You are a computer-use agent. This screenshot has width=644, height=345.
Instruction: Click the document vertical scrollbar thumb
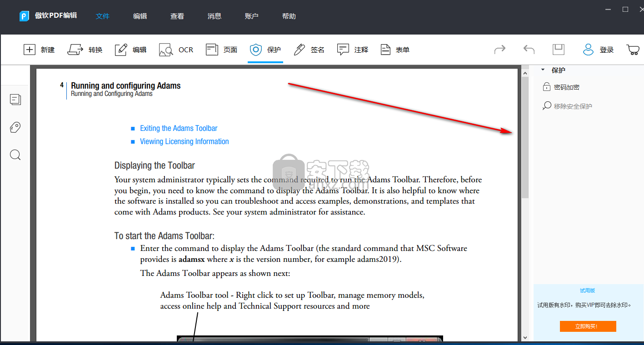click(x=525, y=137)
